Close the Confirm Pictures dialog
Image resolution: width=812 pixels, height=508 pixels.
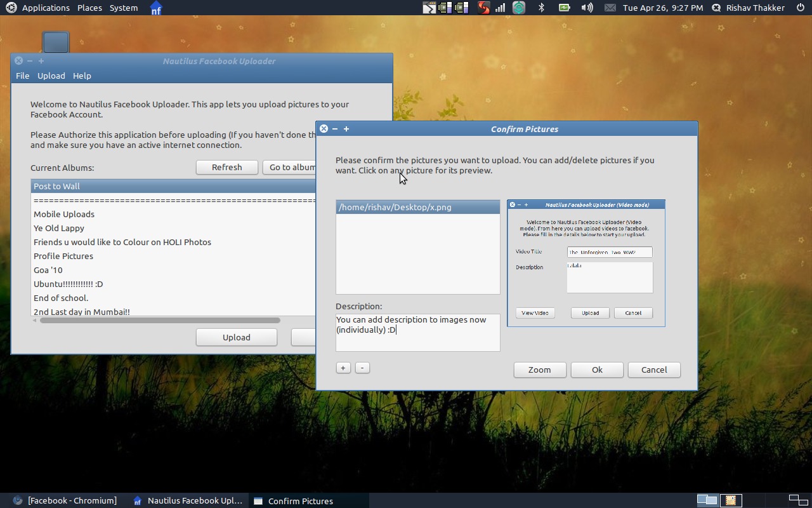(x=324, y=128)
